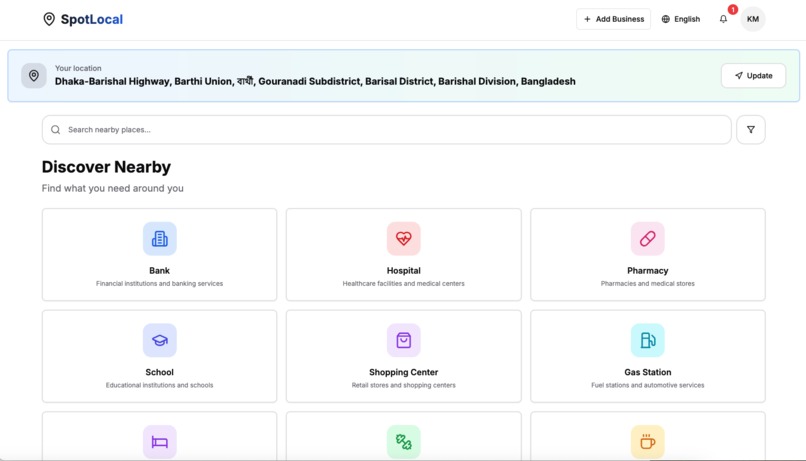Open the Gas Station category title
This screenshot has height=461, width=806.
click(648, 372)
